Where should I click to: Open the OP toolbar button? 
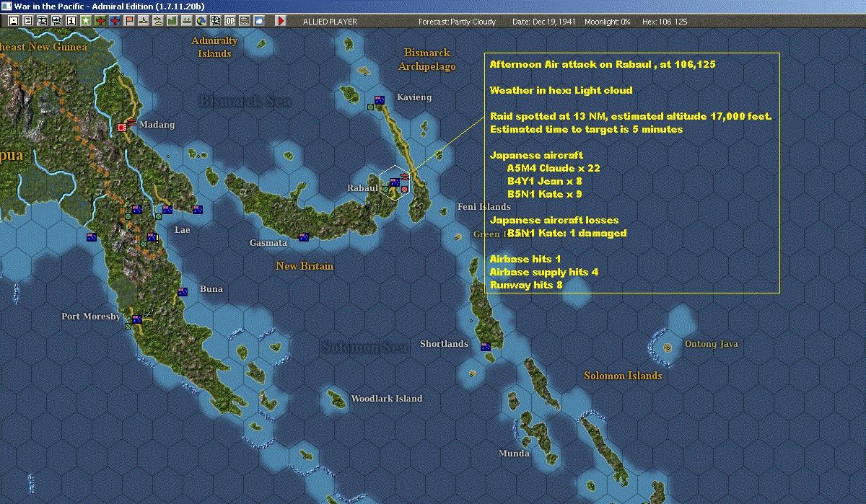pyautogui.click(x=229, y=22)
